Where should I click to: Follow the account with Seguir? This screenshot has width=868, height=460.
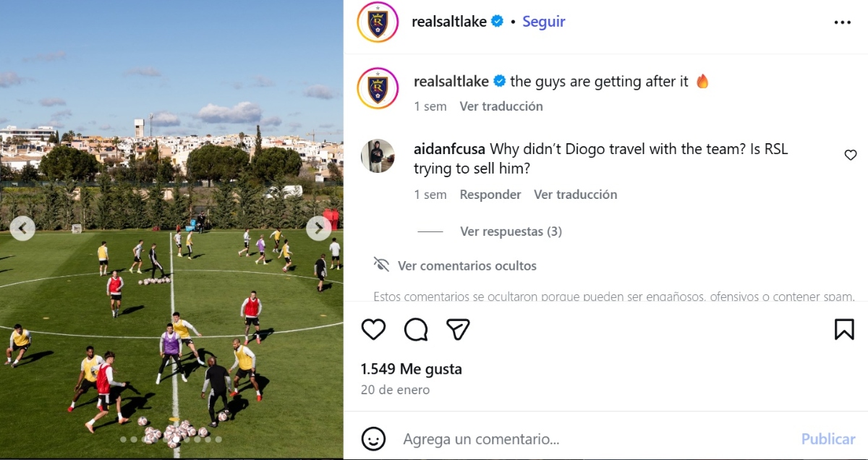544,22
